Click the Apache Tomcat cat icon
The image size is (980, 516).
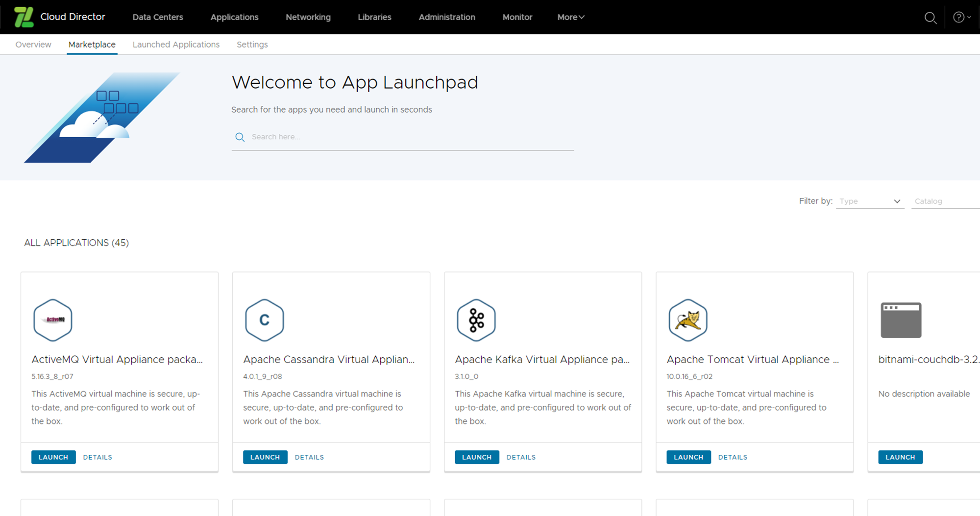pos(688,320)
